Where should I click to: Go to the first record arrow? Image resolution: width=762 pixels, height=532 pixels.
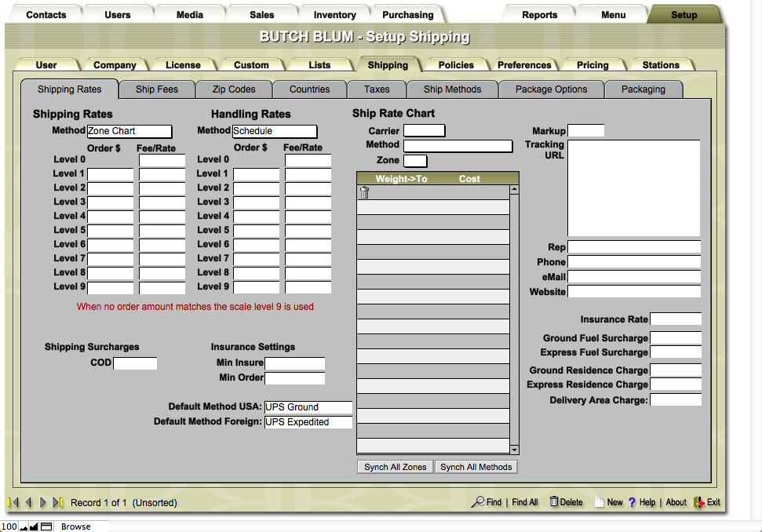pyautogui.click(x=13, y=502)
